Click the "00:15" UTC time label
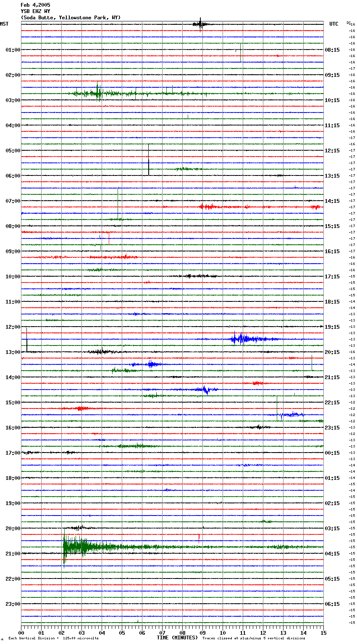This screenshot has height=644, width=357. pos(332,453)
